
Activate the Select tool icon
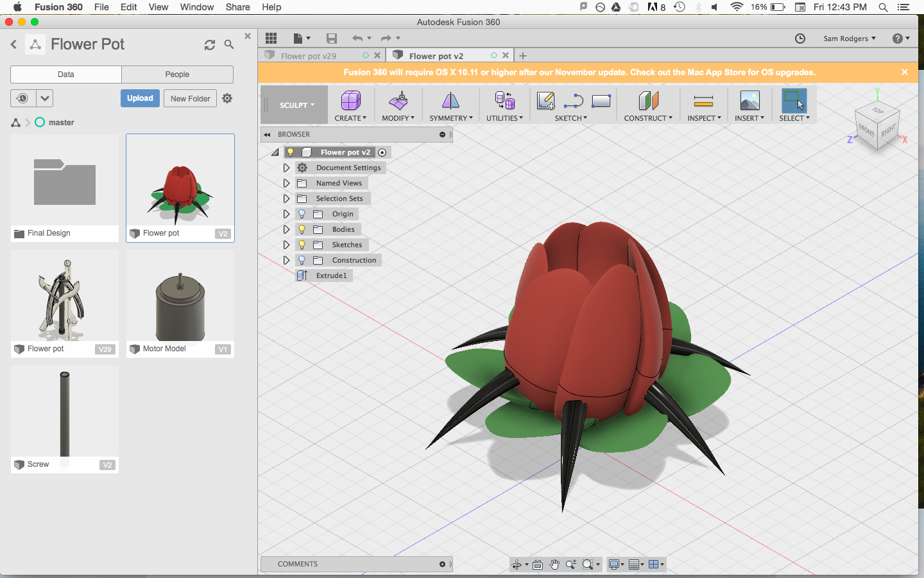(x=794, y=101)
